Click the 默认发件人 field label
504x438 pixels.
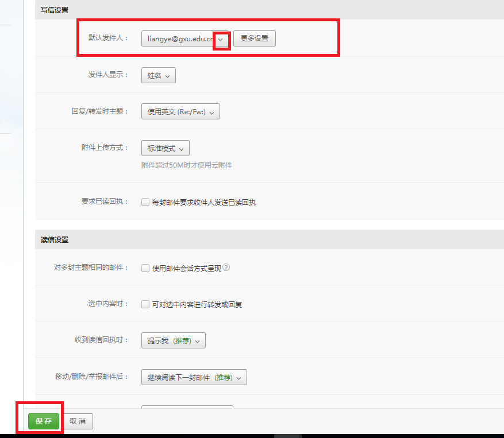108,38
